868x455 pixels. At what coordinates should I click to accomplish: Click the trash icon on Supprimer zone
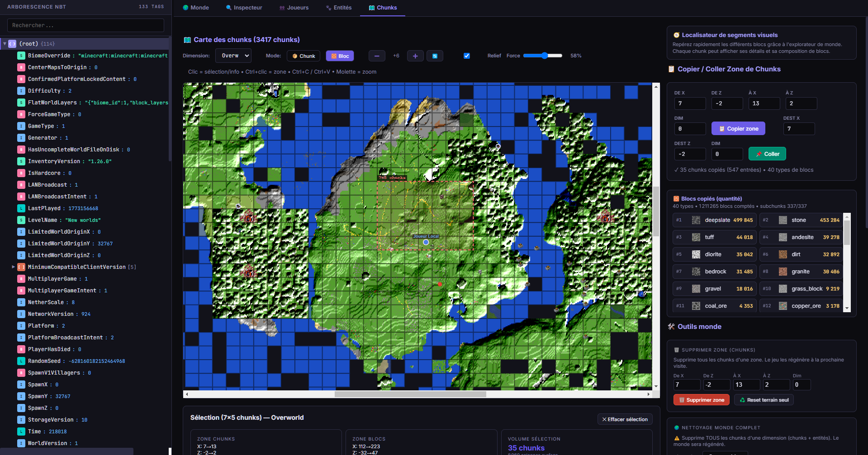click(682, 399)
